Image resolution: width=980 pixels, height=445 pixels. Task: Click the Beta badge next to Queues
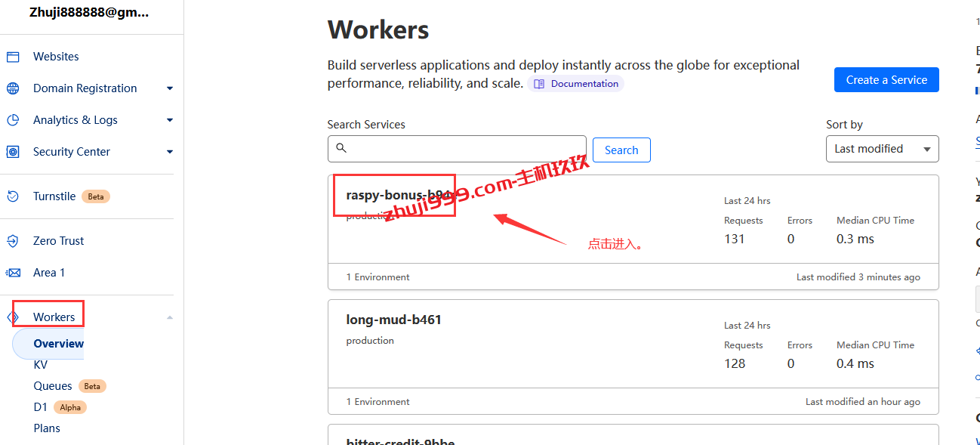point(92,386)
